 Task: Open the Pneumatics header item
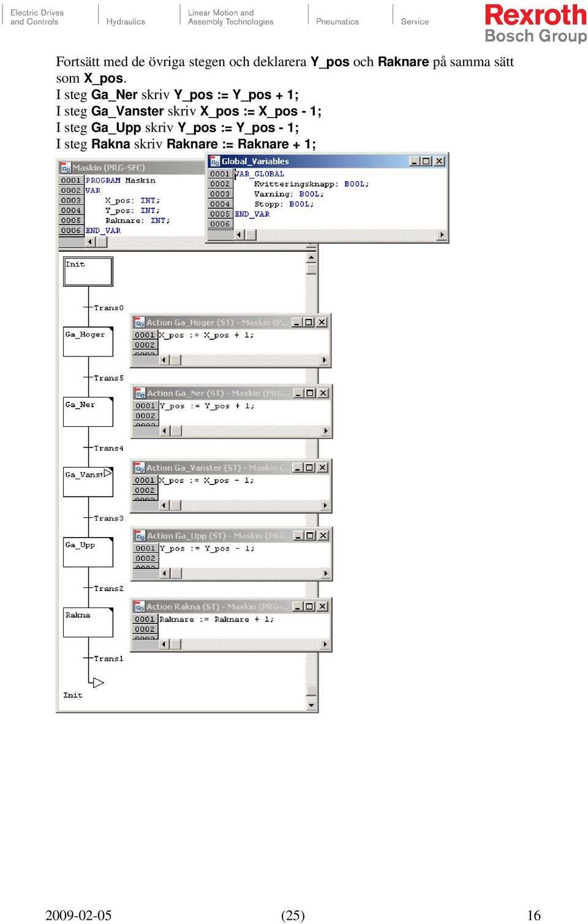[337, 21]
